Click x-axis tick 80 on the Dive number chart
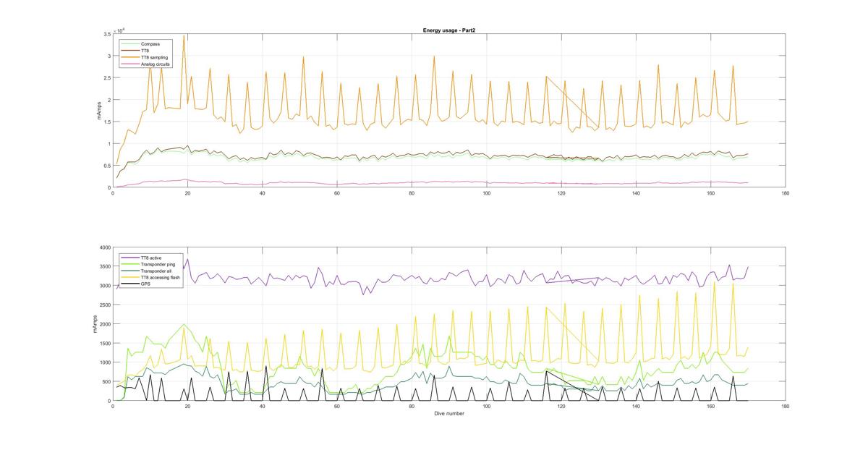868x450 pixels. (x=412, y=407)
